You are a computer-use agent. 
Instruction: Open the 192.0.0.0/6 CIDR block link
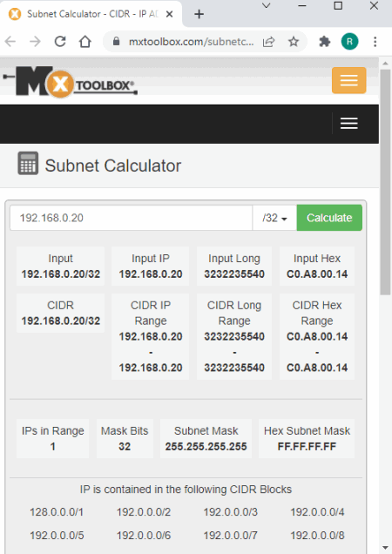(144, 536)
